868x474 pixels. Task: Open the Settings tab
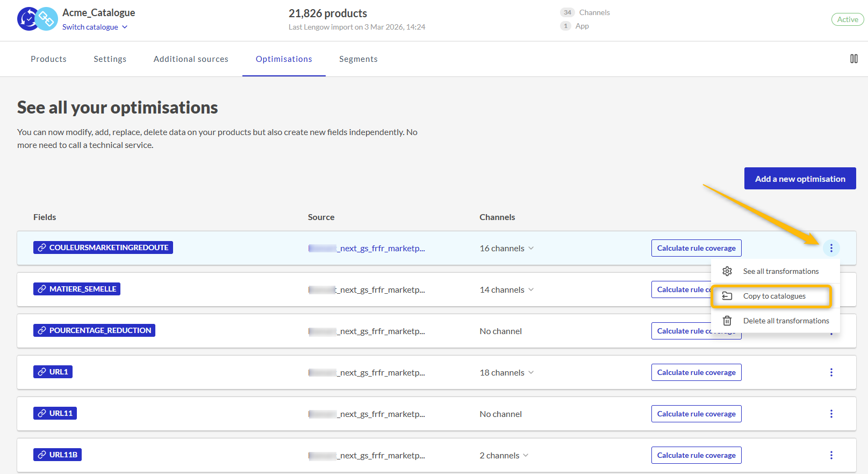tap(110, 59)
